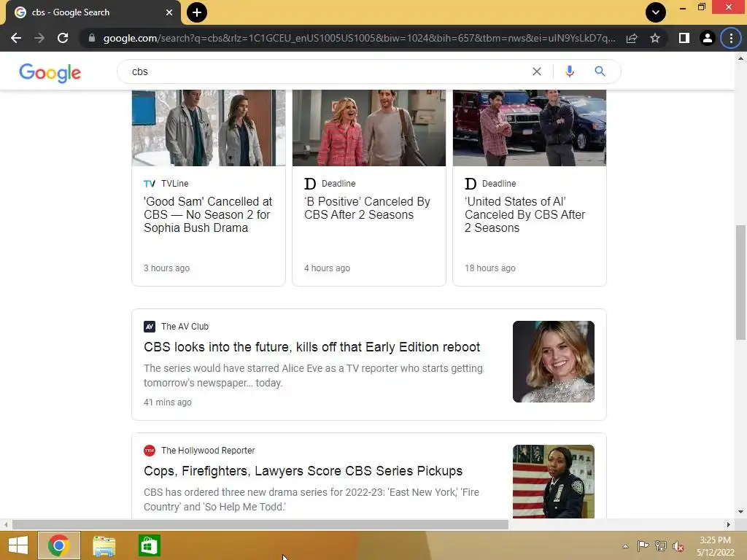The width and height of the screenshot is (747, 560).
Task: Click the horizontal scrollbar right arrow
Action: 729,525
